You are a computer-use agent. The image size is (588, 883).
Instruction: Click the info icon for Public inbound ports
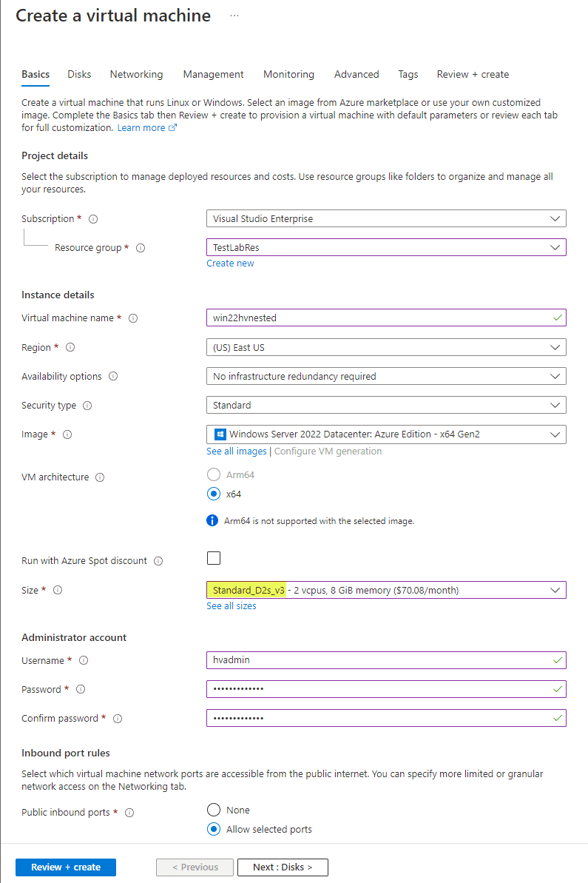[x=129, y=813]
